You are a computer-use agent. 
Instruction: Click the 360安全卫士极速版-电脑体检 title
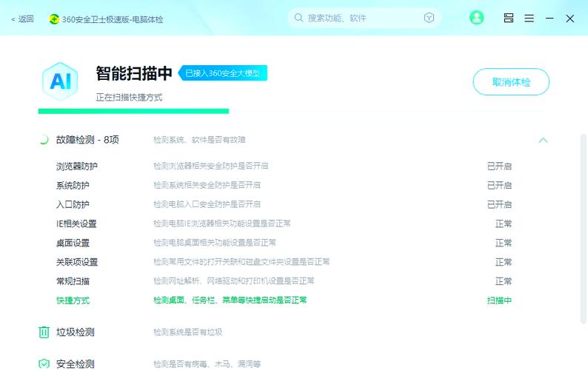(x=113, y=19)
